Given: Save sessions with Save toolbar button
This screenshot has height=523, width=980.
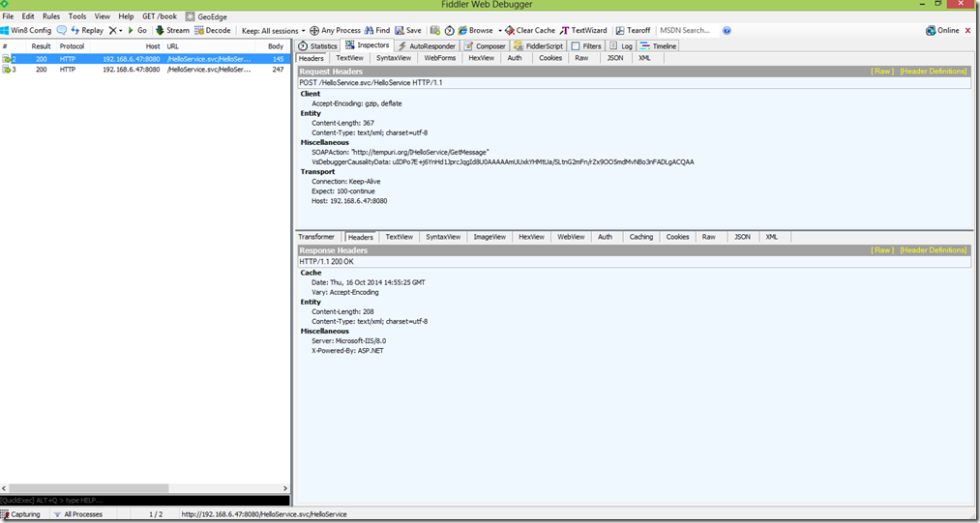Looking at the screenshot, I should 408,30.
